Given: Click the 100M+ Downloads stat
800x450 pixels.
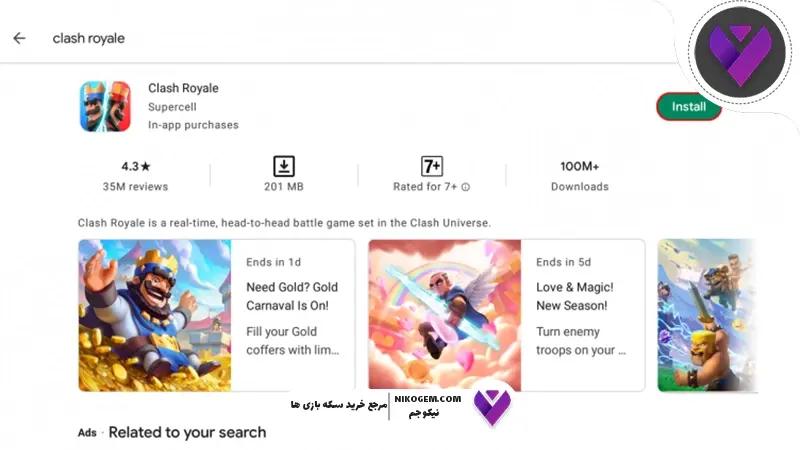Looking at the screenshot, I should coord(580,176).
